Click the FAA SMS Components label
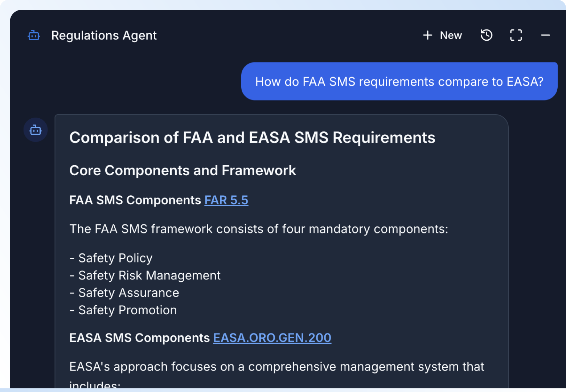The image size is (566, 392). click(135, 200)
